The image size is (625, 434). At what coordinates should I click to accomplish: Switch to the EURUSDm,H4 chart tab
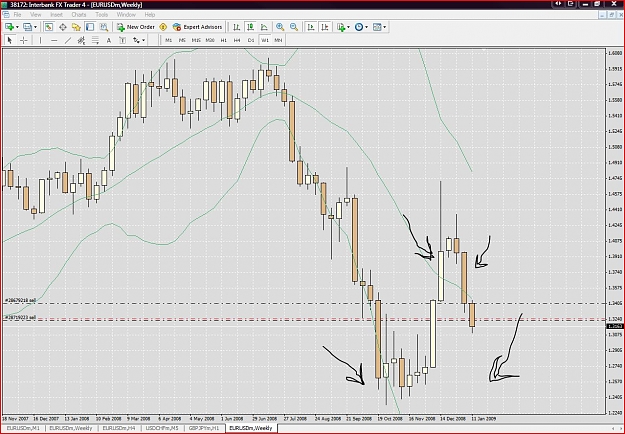pos(119,428)
